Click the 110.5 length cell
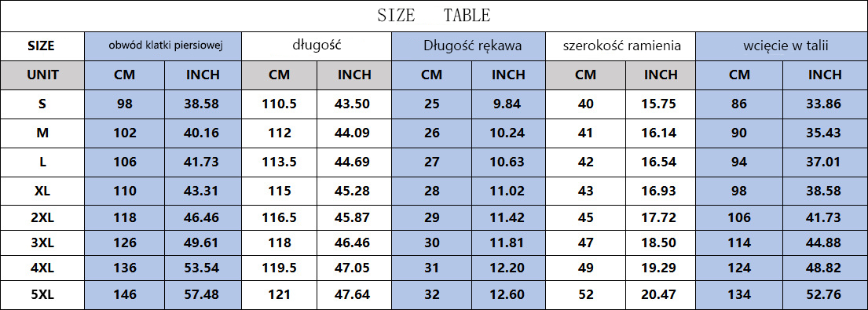The height and width of the screenshot is (310, 868). (280, 104)
